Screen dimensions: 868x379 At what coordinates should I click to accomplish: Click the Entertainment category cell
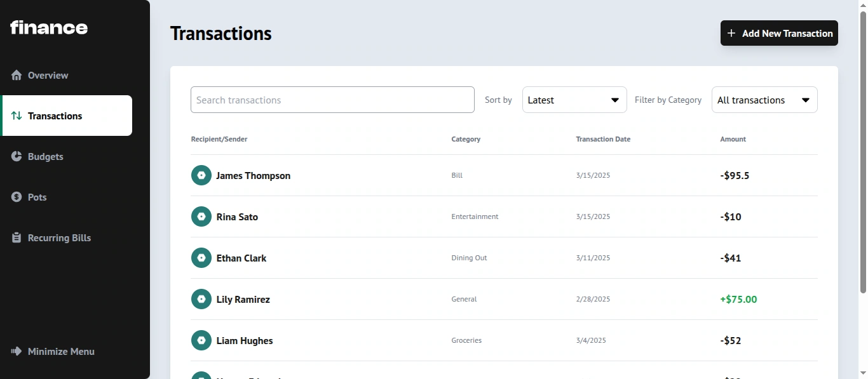(475, 216)
